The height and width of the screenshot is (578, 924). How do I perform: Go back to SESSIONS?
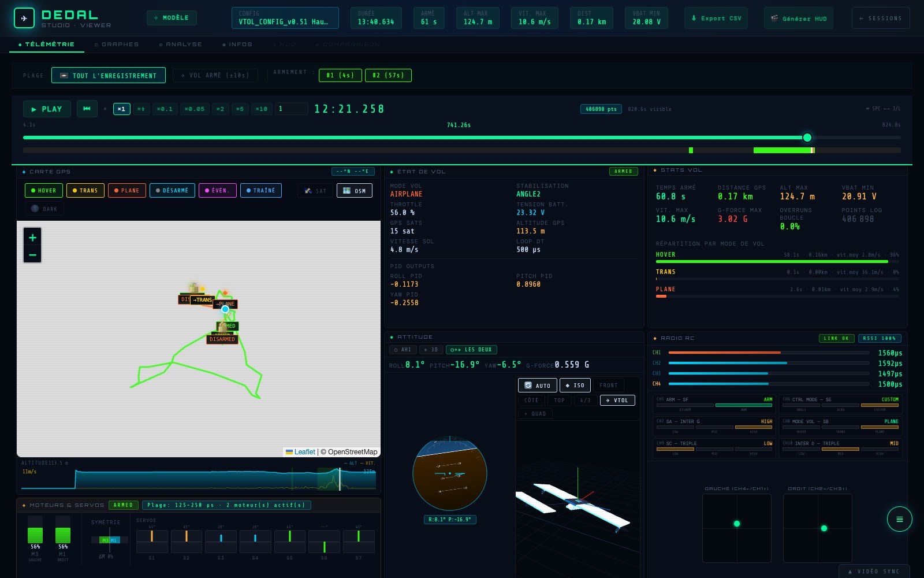coord(881,18)
